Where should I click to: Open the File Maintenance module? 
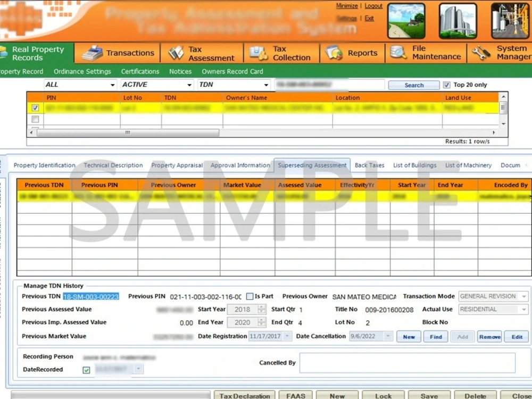426,53
